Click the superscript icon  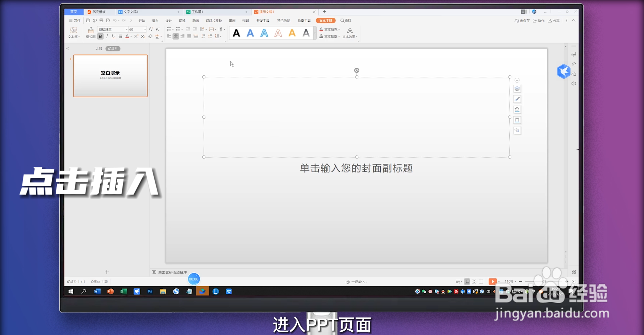[x=136, y=37]
